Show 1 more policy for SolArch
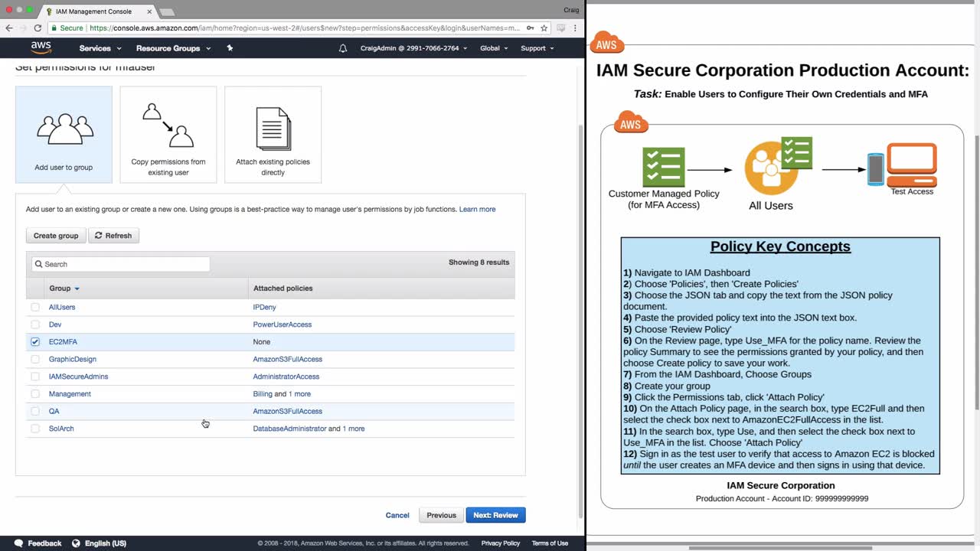Viewport: 980px width, 551px height. (x=354, y=429)
